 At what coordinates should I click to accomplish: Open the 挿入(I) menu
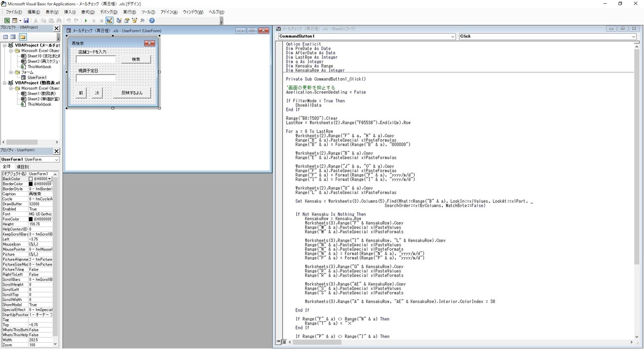70,12
